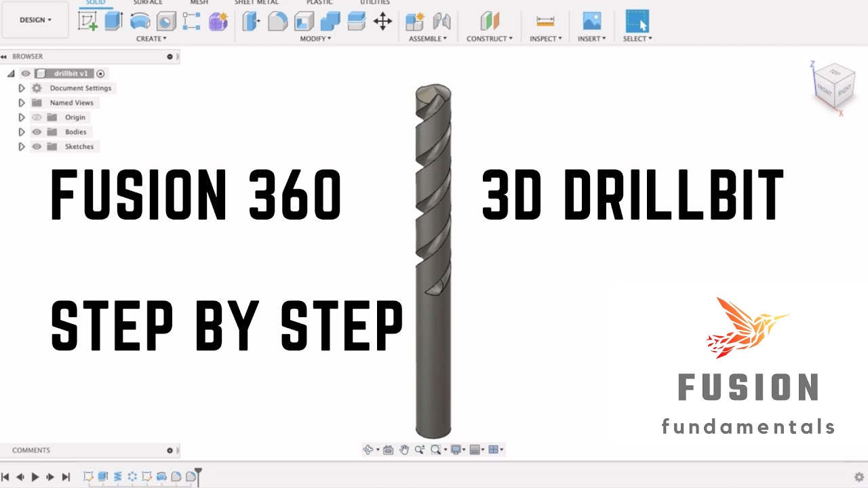
Task: Select the Rectangular Pattern tool in toolbar
Action: click(192, 21)
